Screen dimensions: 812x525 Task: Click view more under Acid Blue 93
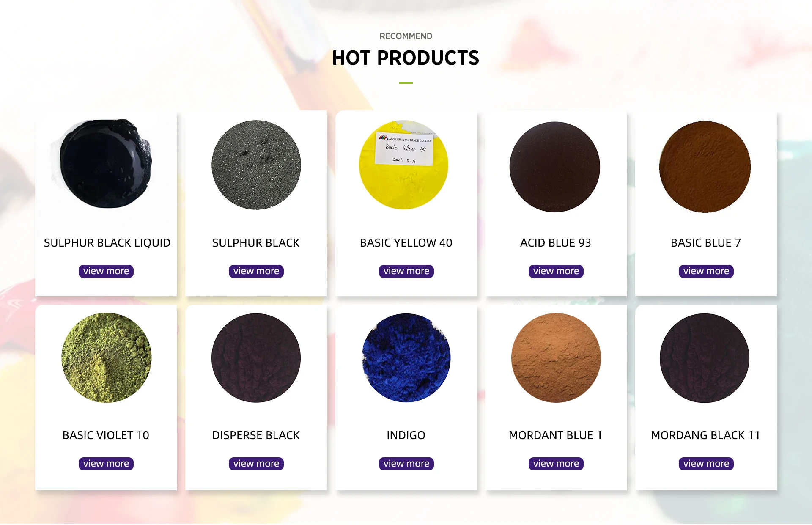tap(556, 271)
